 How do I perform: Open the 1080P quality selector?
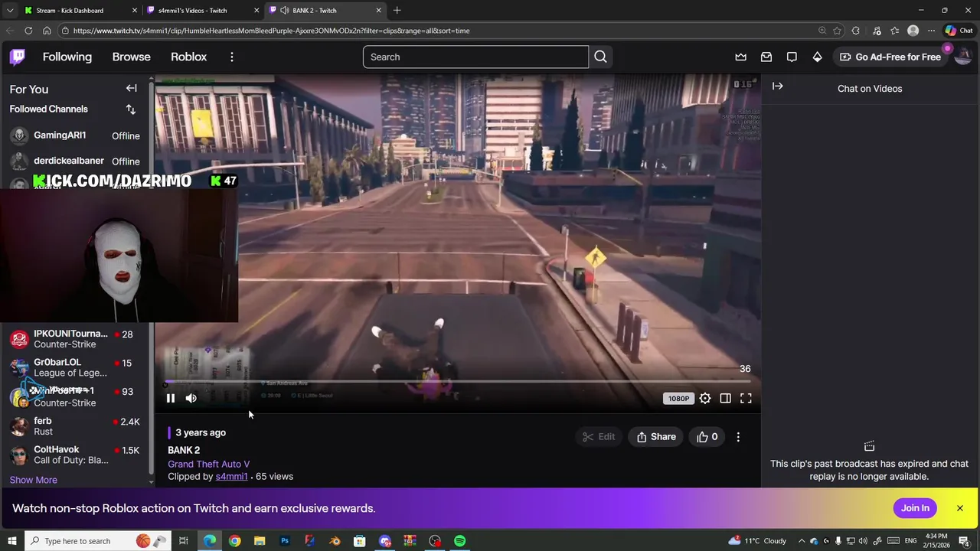(x=678, y=398)
